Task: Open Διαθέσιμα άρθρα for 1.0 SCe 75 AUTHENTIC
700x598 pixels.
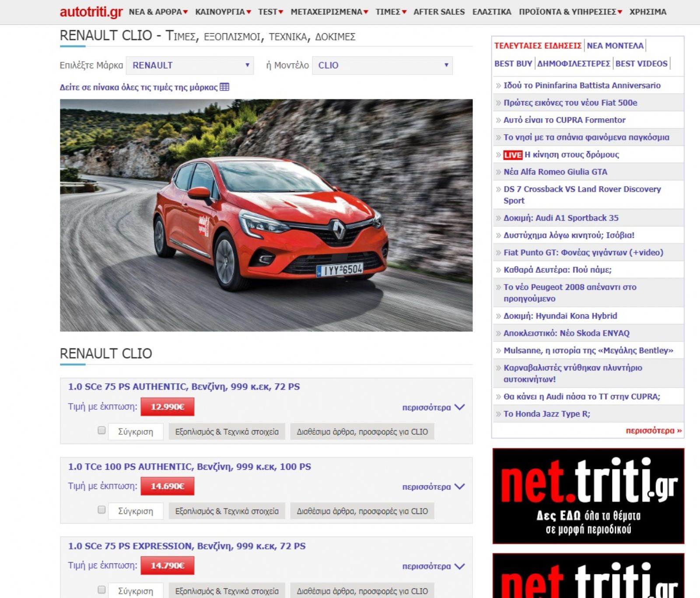Action: coord(362,432)
